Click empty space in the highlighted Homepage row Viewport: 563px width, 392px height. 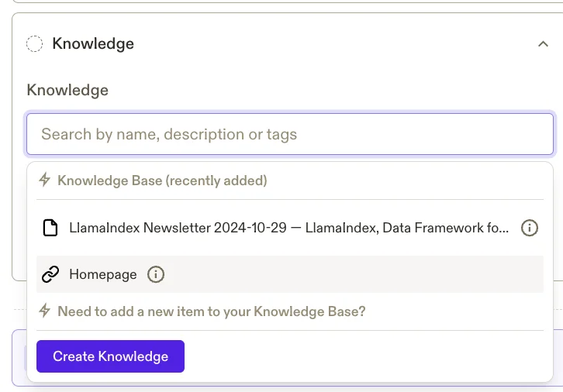pyautogui.click(x=349, y=274)
